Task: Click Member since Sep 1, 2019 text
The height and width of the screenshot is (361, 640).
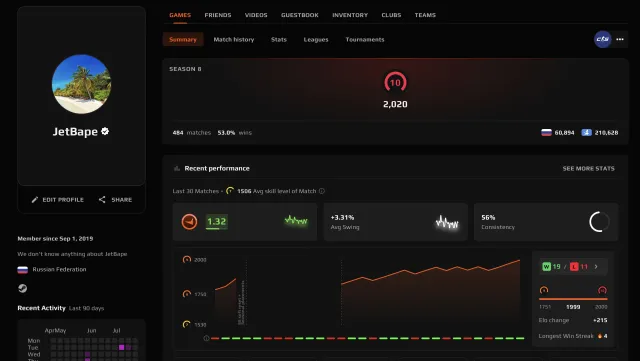Action: 55,238
